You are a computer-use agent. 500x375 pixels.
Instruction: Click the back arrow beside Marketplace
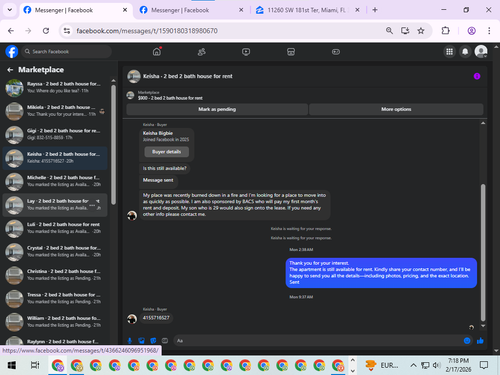point(10,70)
